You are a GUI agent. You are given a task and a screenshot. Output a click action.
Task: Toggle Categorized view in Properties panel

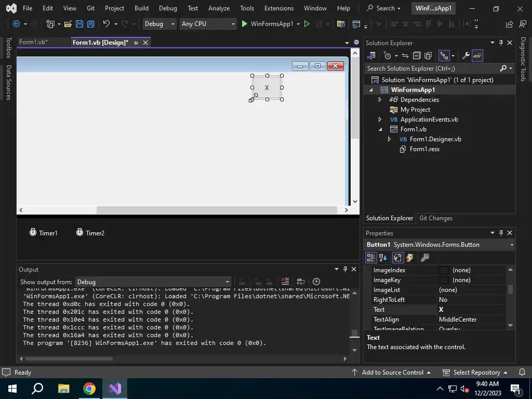[371, 258]
